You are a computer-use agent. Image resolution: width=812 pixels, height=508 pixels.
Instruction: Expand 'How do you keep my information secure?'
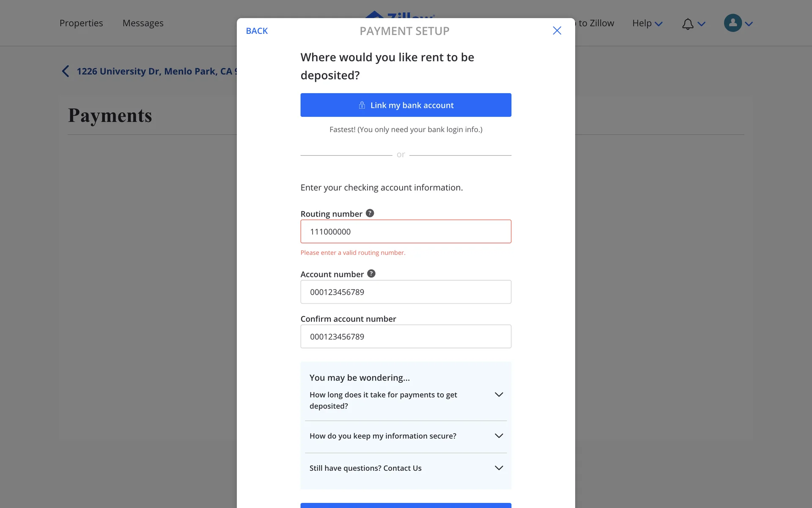pos(499,436)
